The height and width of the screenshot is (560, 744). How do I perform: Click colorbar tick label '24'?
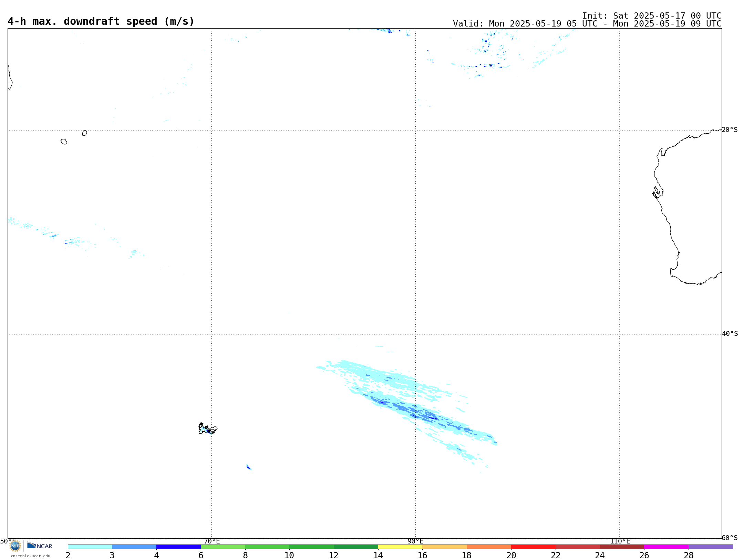tap(600, 556)
